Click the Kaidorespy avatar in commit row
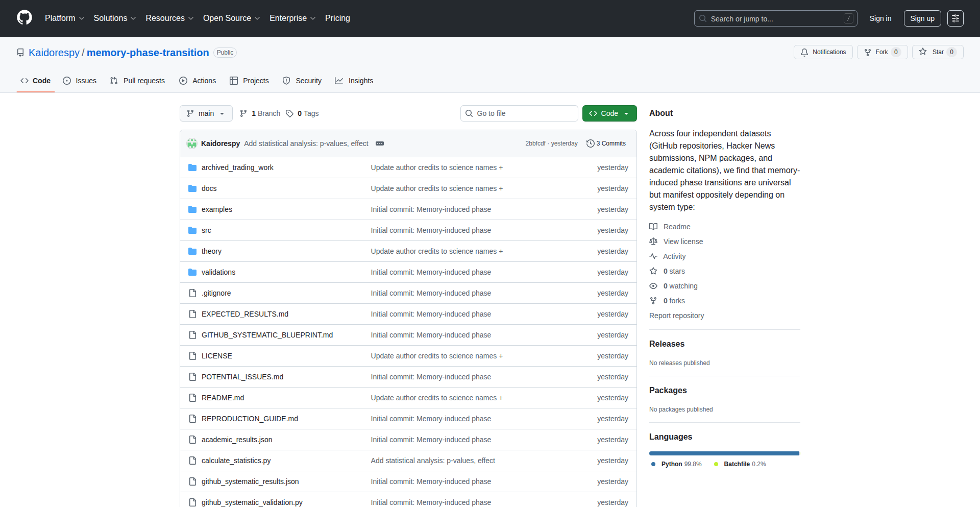 click(192, 143)
